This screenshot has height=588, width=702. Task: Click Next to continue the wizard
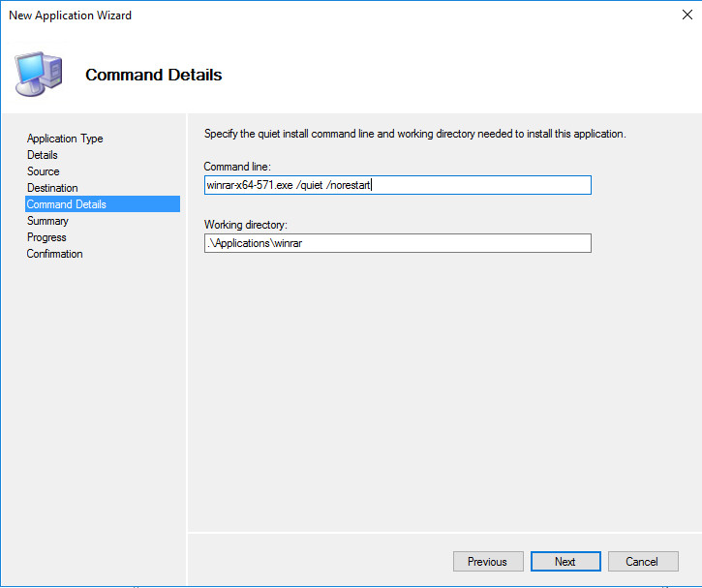(565, 562)
